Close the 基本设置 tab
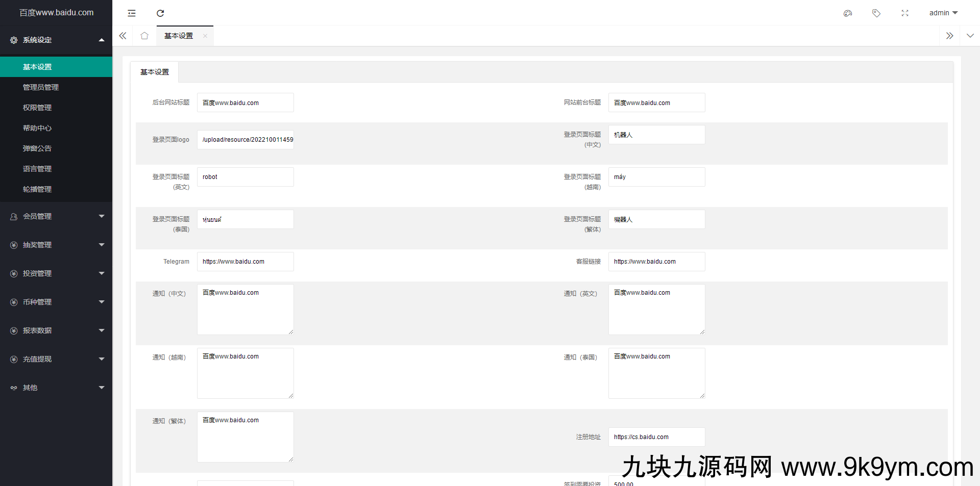This screenshot has height=486, width=980. (x=205, y=36)
